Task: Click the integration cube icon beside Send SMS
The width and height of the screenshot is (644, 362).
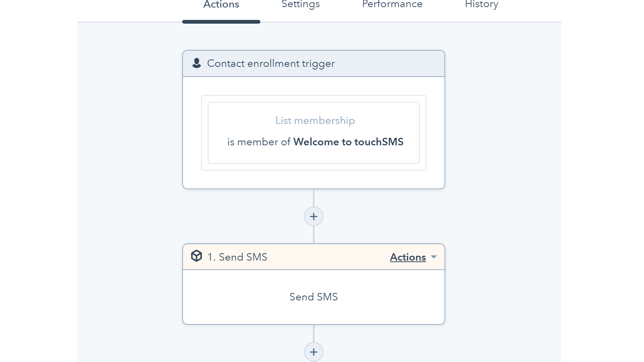Action: point(197,256)
